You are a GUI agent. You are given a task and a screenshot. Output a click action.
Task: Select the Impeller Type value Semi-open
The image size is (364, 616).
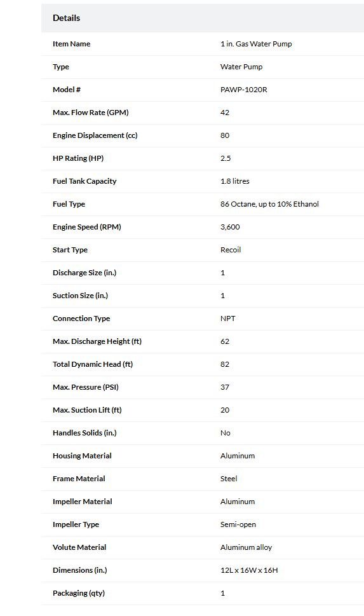pos(238,524)
